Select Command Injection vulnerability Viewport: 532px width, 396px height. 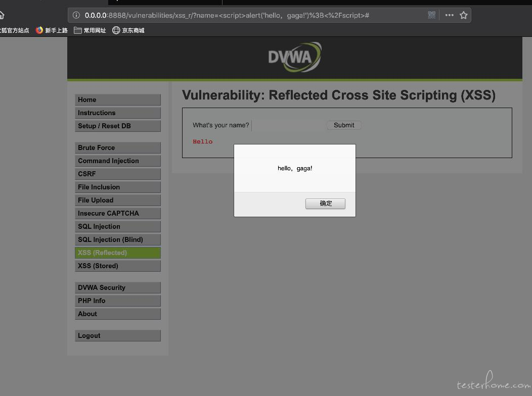click(118, 161)
